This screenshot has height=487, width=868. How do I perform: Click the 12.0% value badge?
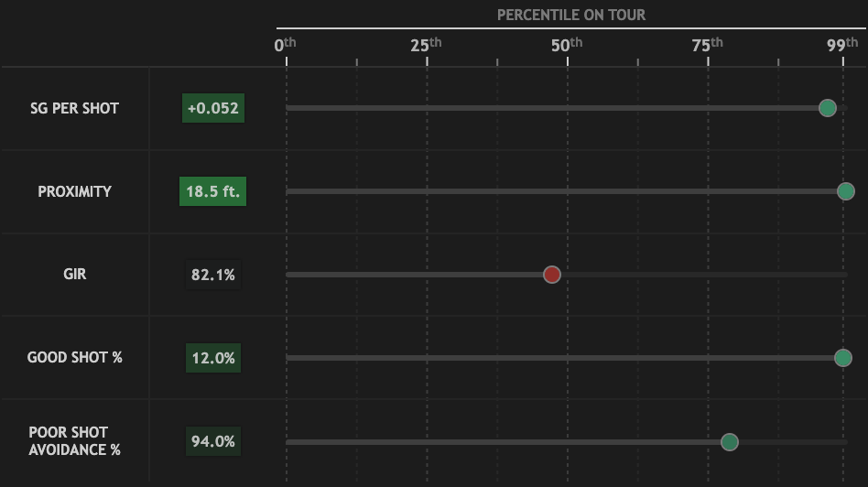(213, 358)
